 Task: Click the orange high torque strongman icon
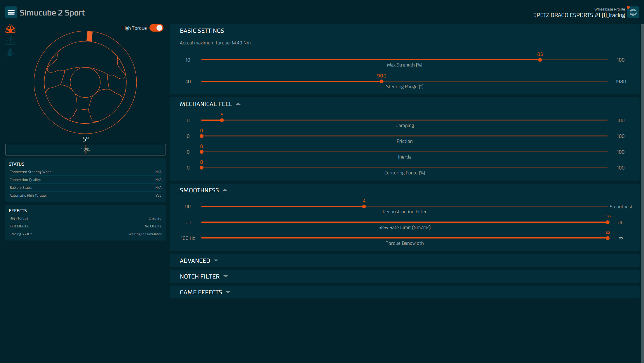(x=11, y=28)
